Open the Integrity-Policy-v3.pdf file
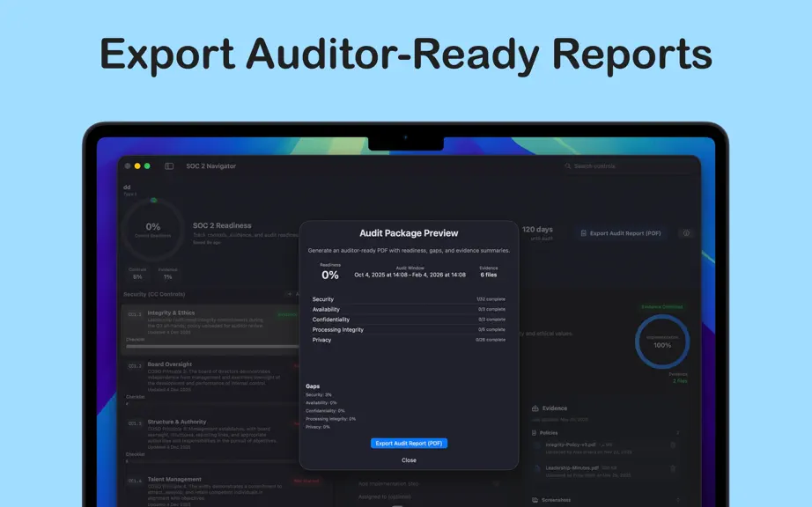The image size is (812, 507). [x=570, y=445]
